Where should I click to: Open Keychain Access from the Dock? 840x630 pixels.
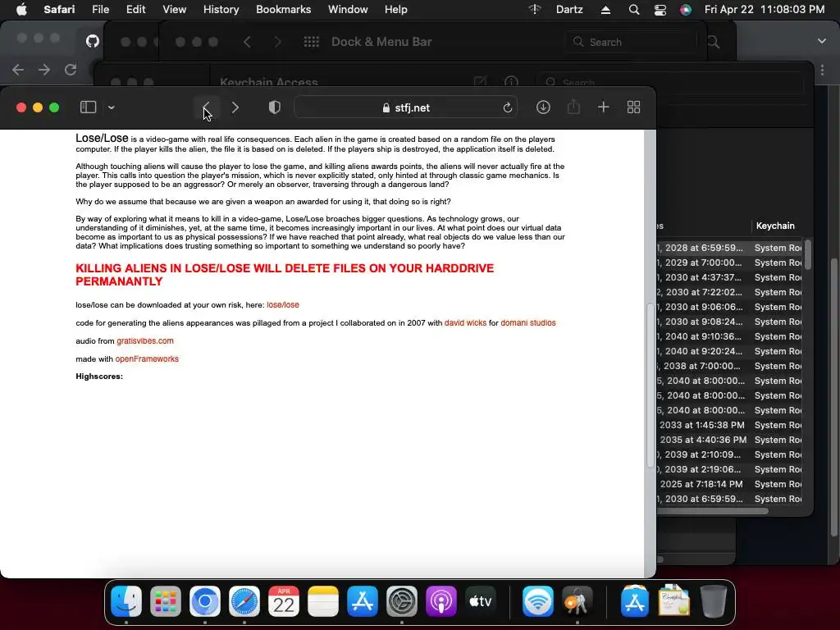[577, 601]
